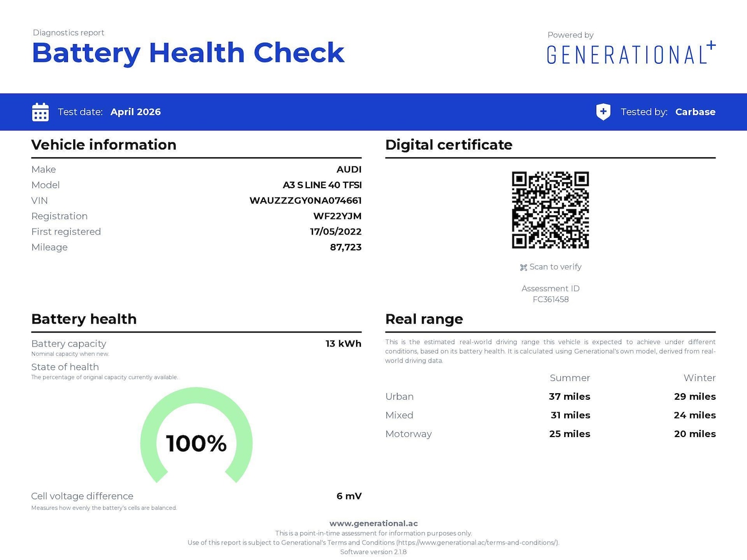Click the small scan icon before Scan to verify
The height and width of the screenshot is (560, 747).
click(x=523, y=267)
